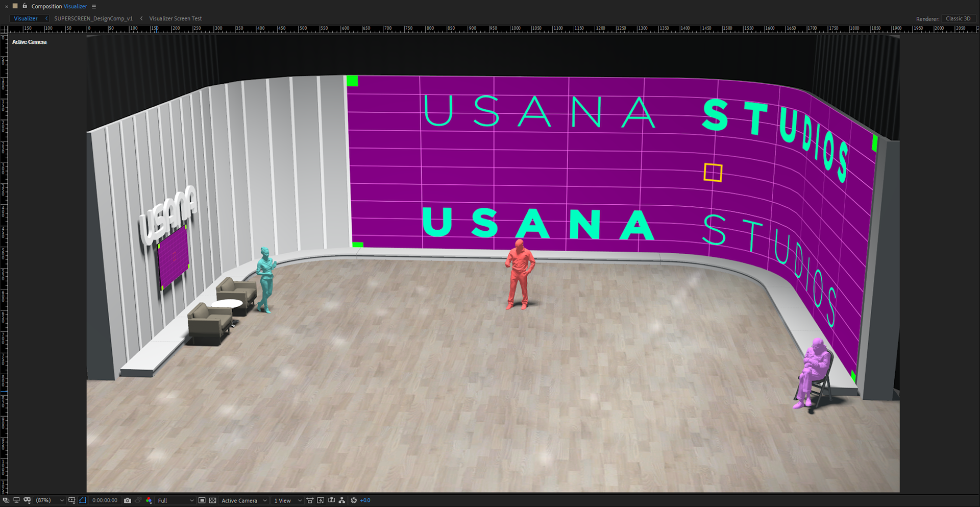
Task: Select the red standing figure
Action: click(520, 274)
